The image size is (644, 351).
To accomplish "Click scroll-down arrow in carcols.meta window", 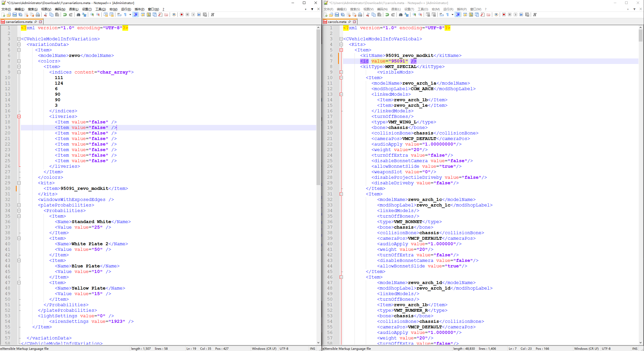I will point(641,343).
